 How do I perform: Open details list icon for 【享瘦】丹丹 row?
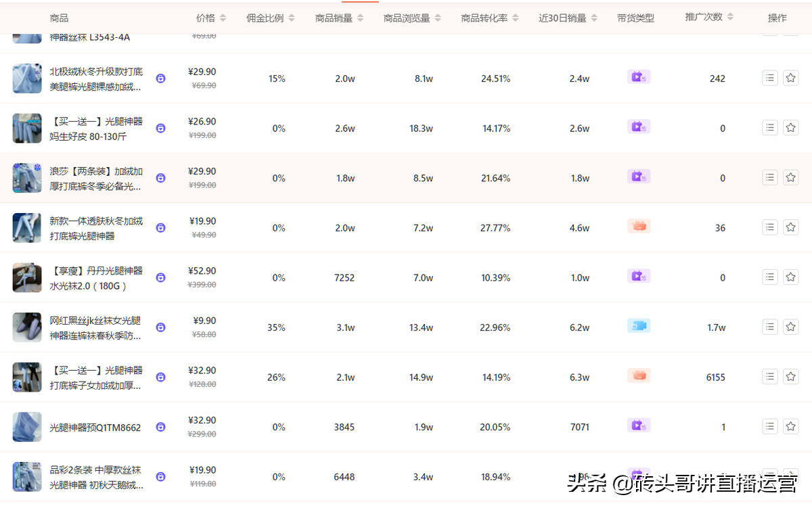[770, 277]
